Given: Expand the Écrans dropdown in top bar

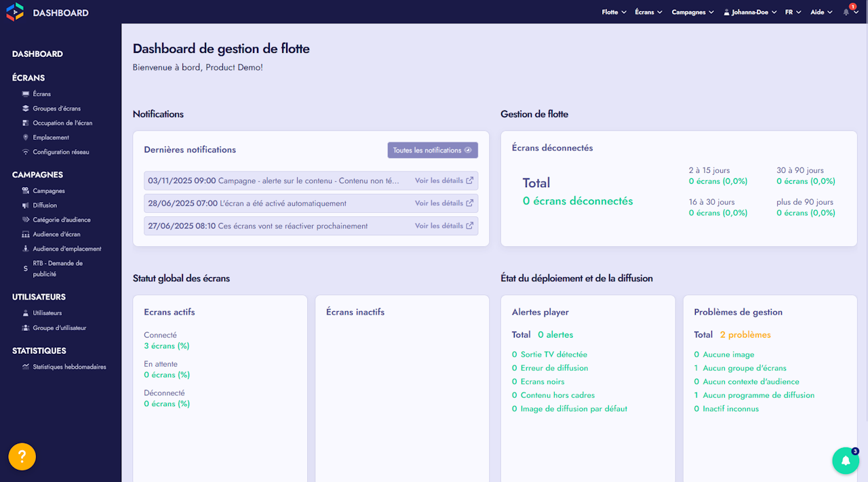Looking at the screenshot, I should point(649,12).
